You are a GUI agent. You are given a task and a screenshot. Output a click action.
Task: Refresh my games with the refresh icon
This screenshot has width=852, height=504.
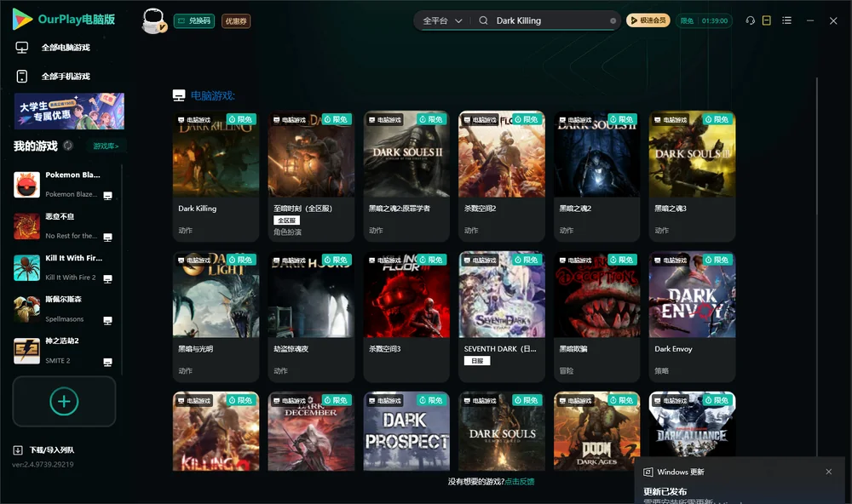(68, 146)
